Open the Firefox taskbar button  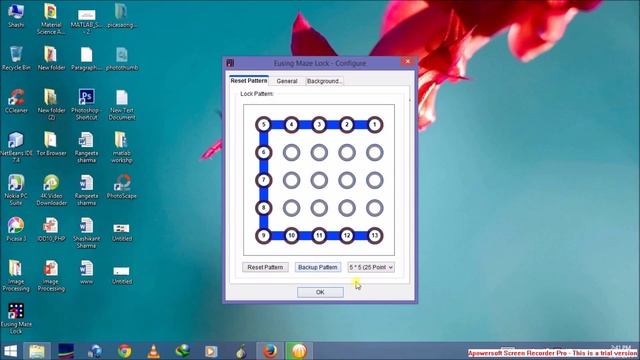tap(270, 351)
